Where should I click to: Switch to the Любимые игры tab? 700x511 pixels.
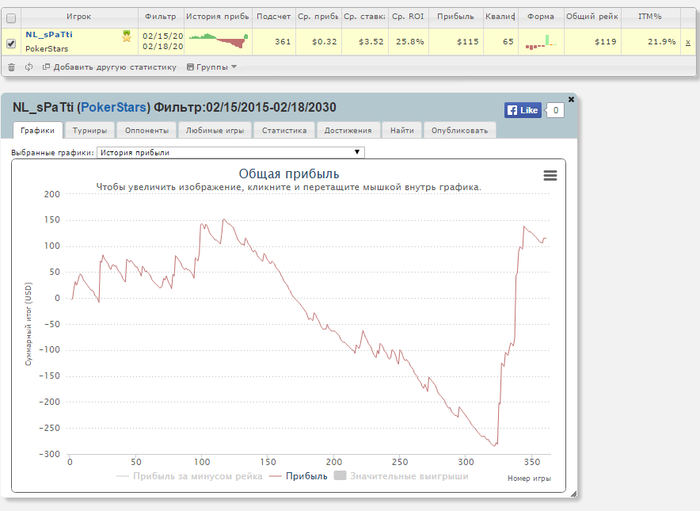[x=215, y=130]
